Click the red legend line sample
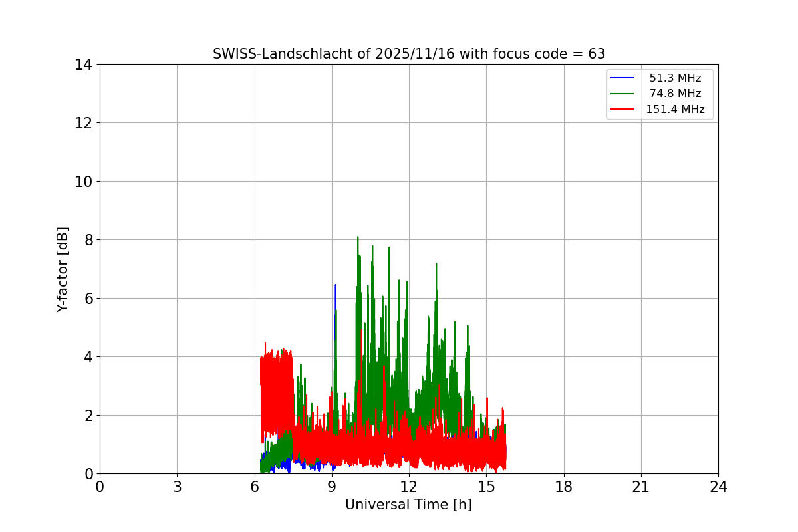798x532 pixels. (x=623, y=110)
